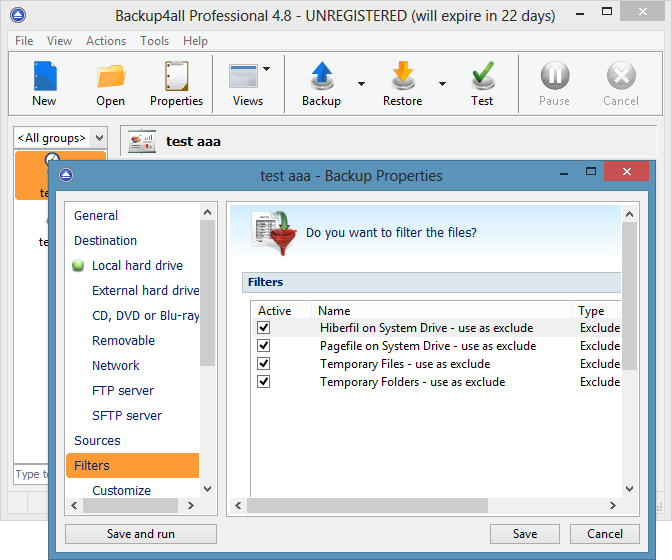Screen dimensions: 672x560
Task: Select the General page in sidebar
Action: coord(96,216)
